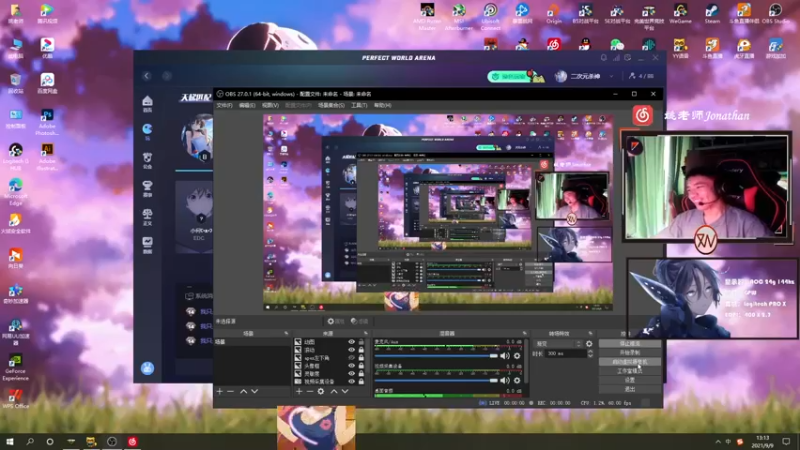Remove selected source with minus icon
Image resolution: width=800 pixels, height=450 pixels.
click(x=310, y=391)
